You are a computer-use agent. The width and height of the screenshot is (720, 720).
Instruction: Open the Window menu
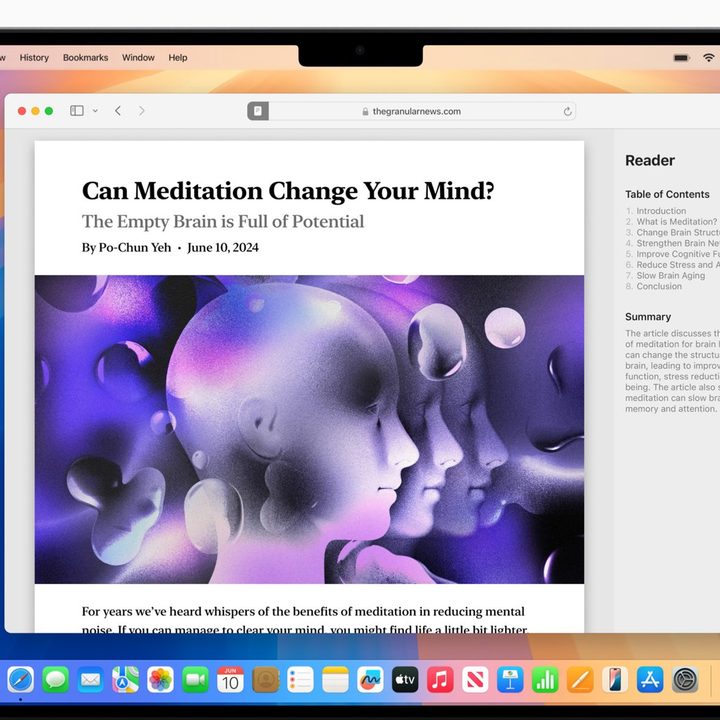tap(138, 57)
